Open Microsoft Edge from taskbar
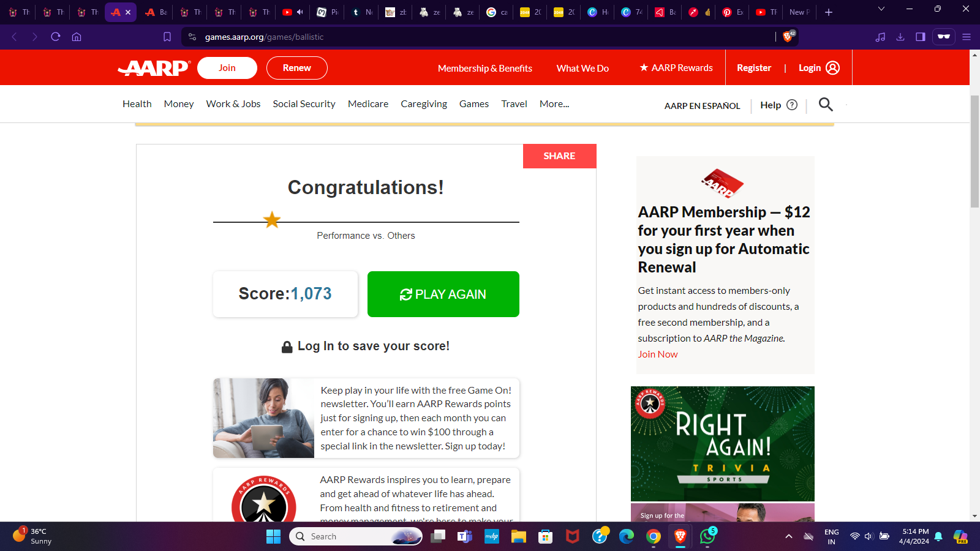The height and width of the screenshot is (551, 980). pos(627,537)
